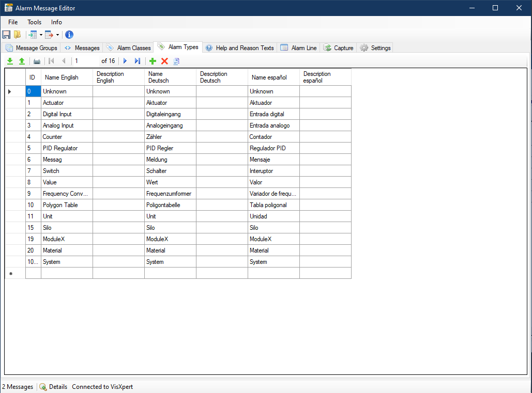Delete the current record with the red X
The image size is (532, 393).
(164, 61)
